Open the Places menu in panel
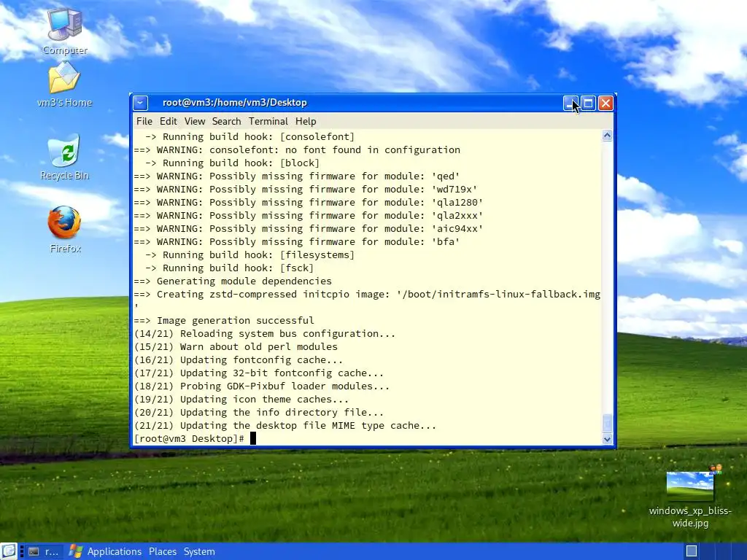Viewport: 747px width, 560px height. coord(163,551)
